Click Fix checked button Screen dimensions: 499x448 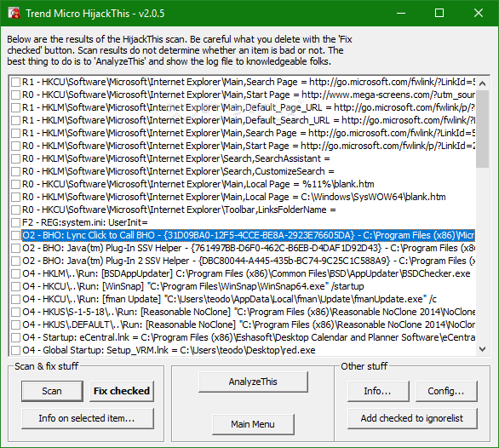pyautogui.click(x=122, y=391)
